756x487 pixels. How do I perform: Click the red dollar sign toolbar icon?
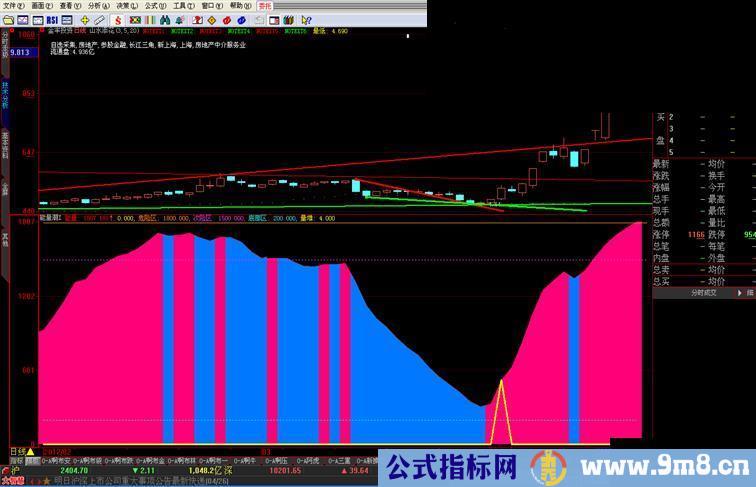click(117, 20)
